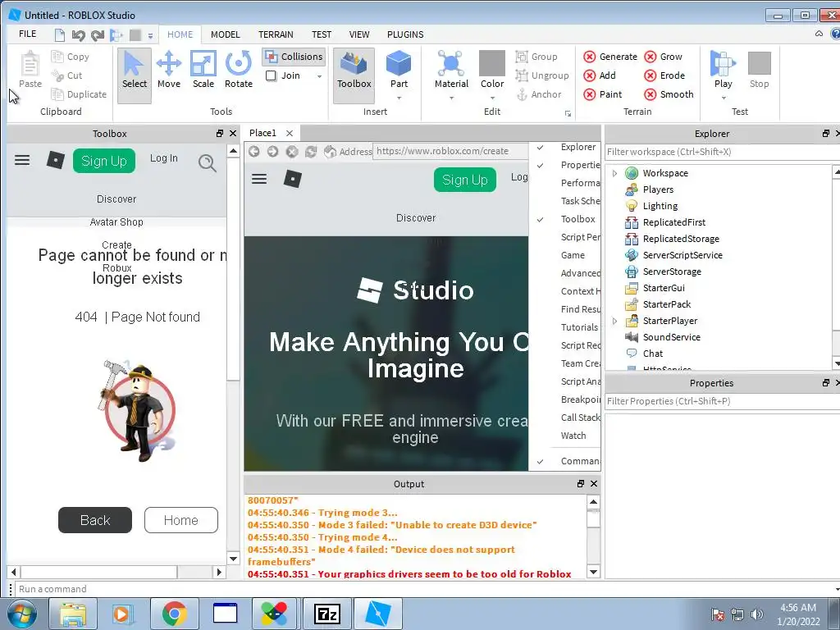
Task: Click the undo arrow in quick access bar
Action: tap(78, 35)
